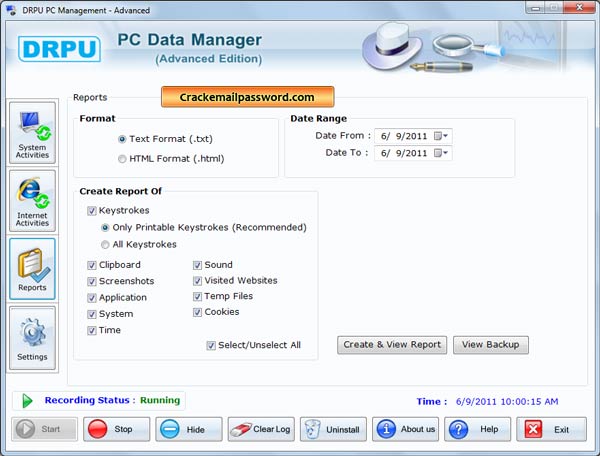Click the Uninstall button
The height and width of the screenshot is (456, 600).
point(333,429)
